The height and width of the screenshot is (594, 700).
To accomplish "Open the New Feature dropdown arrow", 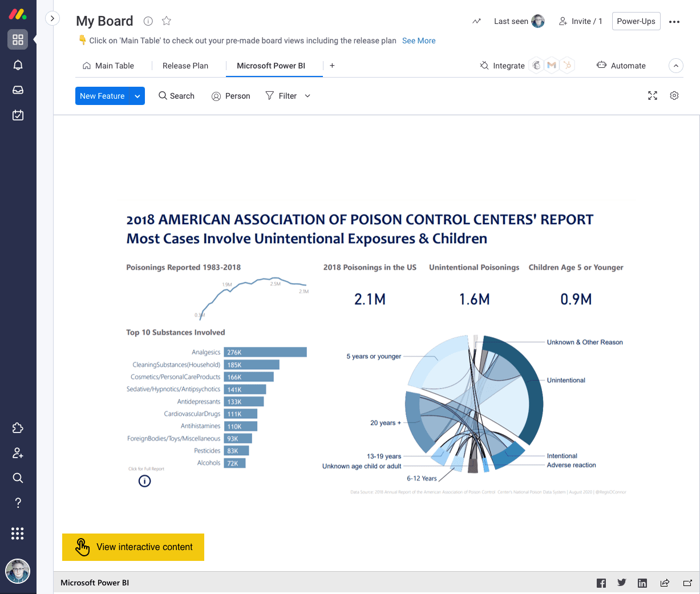I will click(x=137, y=96).
